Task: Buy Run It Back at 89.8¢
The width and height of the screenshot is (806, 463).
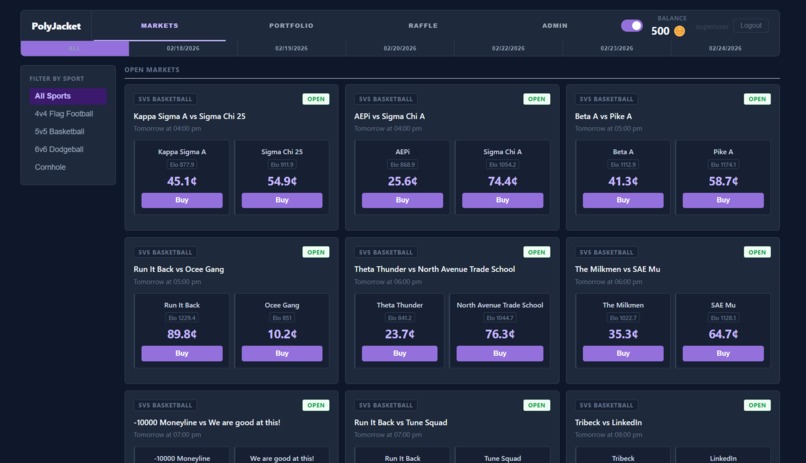Action: 182,354
